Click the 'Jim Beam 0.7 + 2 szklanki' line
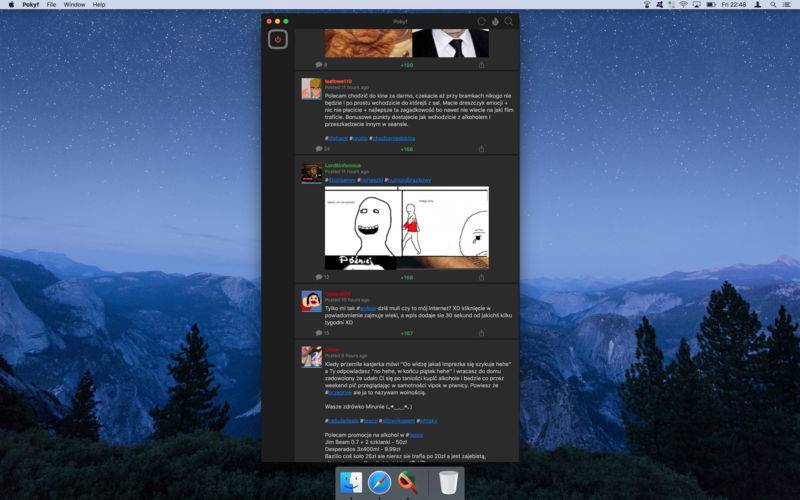Image resolution: width=800 pixels, height=500 pixels. click(366, 442)
